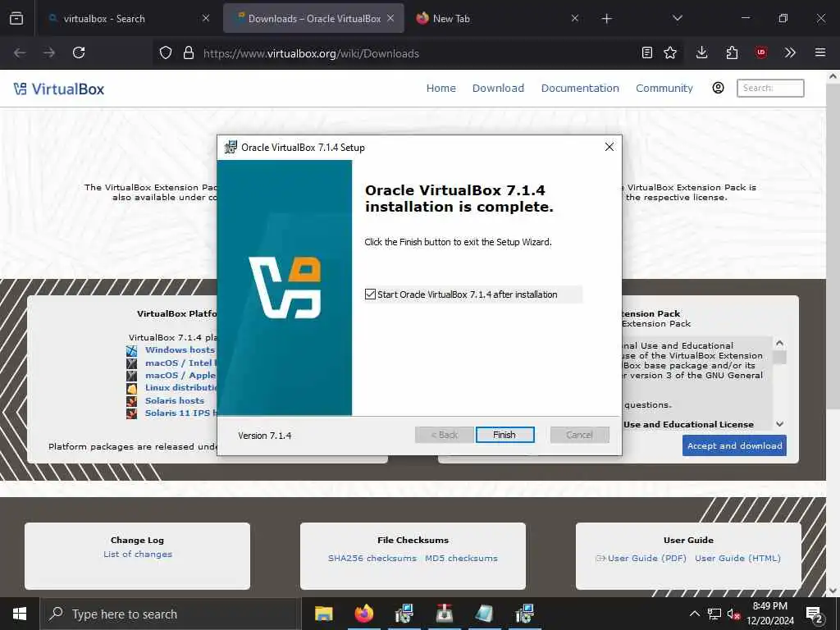Click the user account icon on website
This screenshot has height=630, width=840.
click(719, 88)
